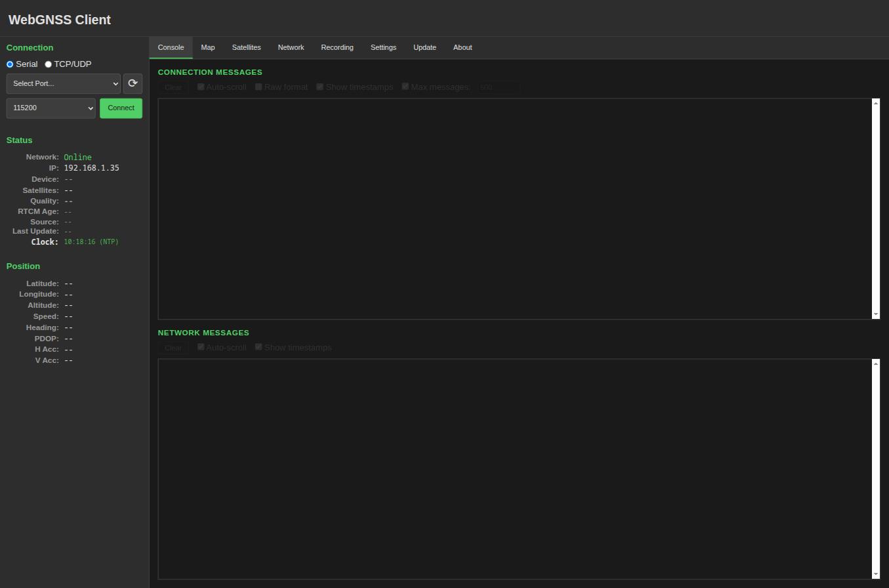Toggle Auto-scroll for connection messages
This screenshot has width=889, height=588.
(x=201, y=87)
